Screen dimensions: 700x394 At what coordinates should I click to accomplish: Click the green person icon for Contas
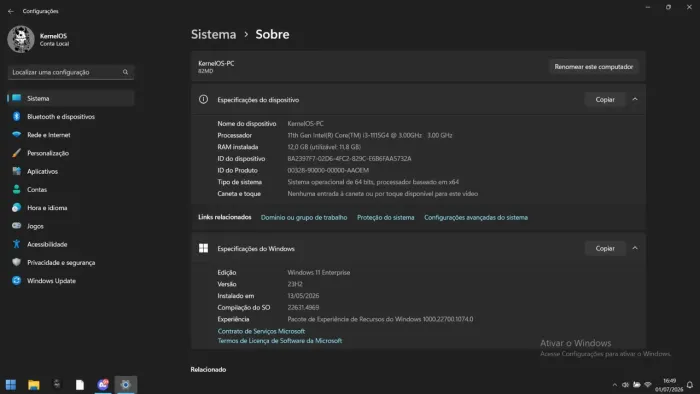[x=17, y=189]
